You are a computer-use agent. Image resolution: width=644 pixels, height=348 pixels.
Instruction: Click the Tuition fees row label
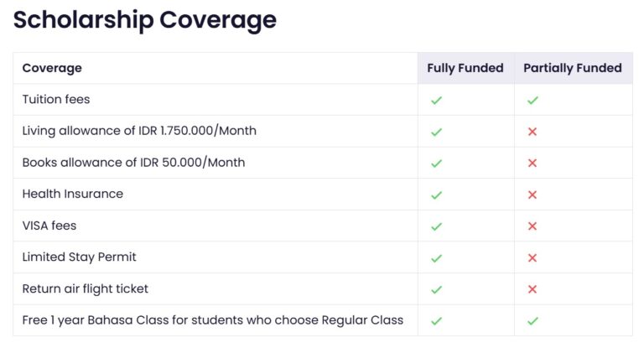56,99
